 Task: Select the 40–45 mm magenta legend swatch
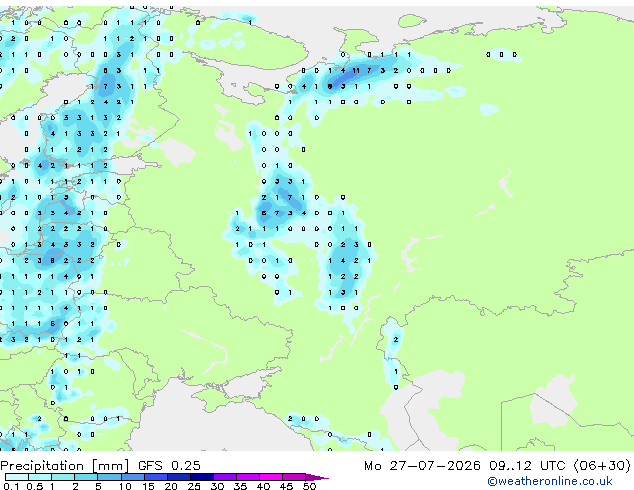[x=271, y=477]
